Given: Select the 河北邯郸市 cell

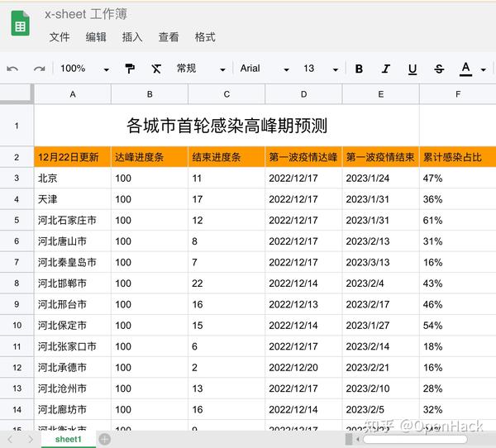Looking at the screenshot, I should click(x=73, y=284).
